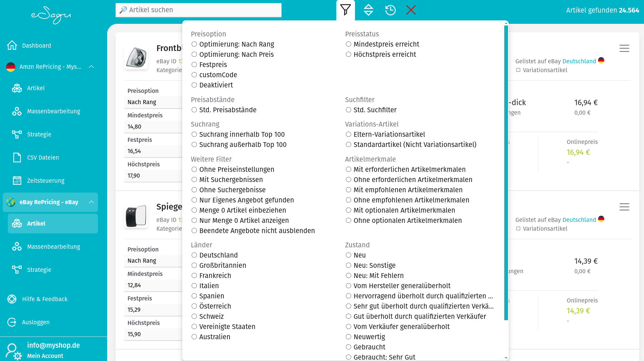
Task: Collapse the Amzn RePricing section chevron
Action: coord(91,67)
